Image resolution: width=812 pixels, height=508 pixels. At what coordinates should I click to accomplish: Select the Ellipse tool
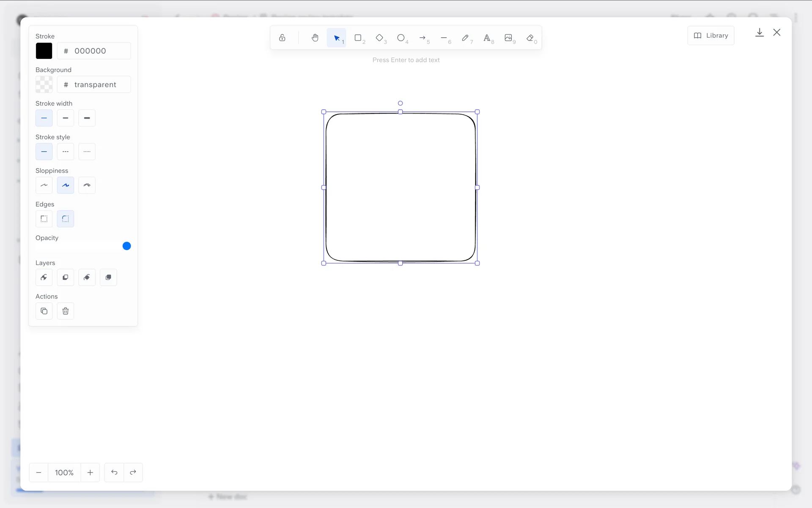click(x=401, y=38)
